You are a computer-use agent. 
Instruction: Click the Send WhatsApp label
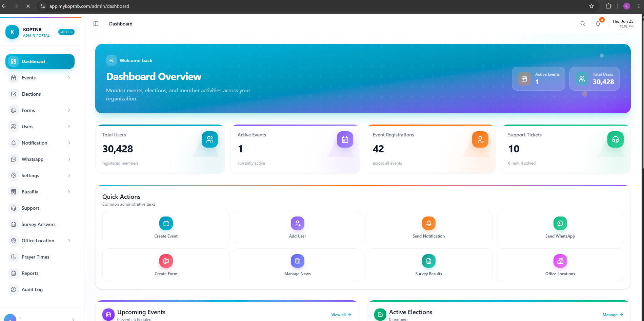(x=560, y=236)
